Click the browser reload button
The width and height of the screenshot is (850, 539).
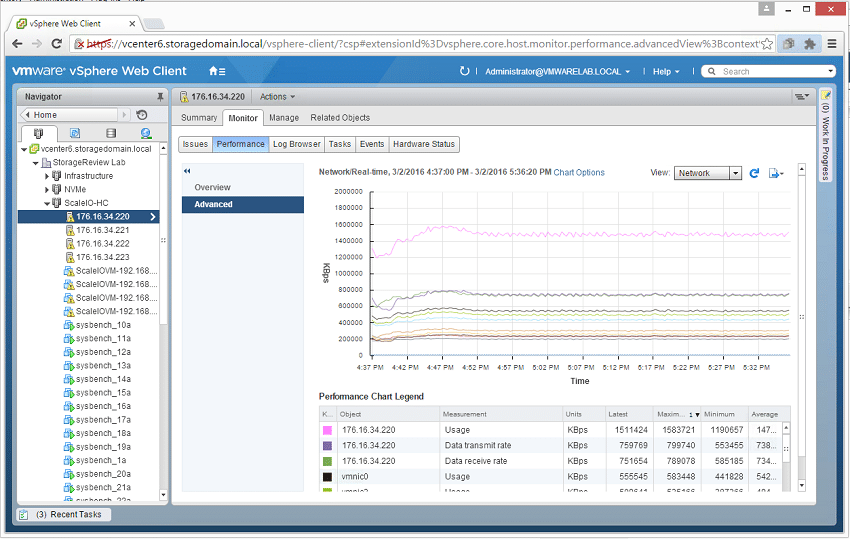tap(56, 44)
